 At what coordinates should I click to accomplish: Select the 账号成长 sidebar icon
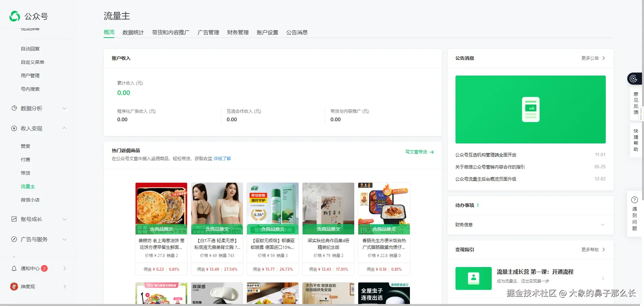click(x=14, y=219)
